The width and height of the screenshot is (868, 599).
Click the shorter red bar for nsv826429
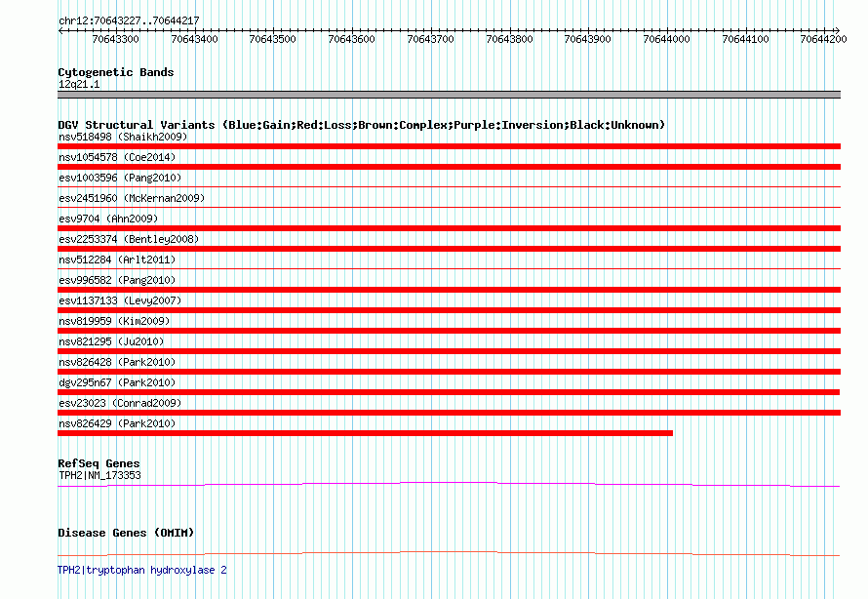point(366,433)
